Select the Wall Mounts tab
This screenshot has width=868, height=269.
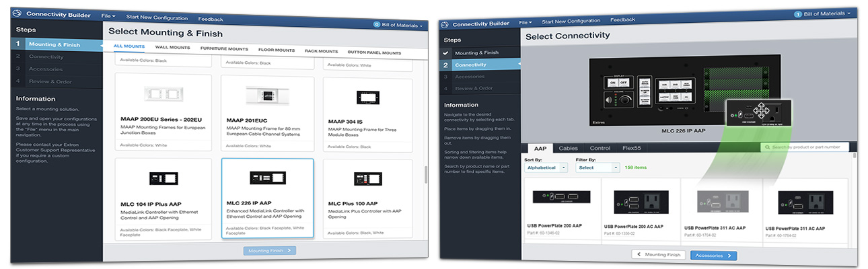click(x=172, y=48)
